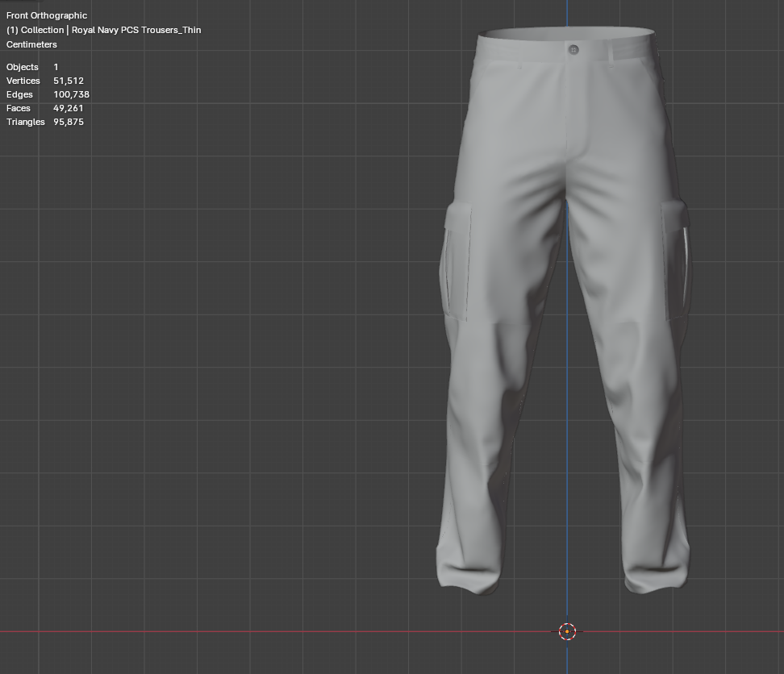Click the 'Front Orthographic' view label
This screenshot has width=784, height=674.
point(47,15)
